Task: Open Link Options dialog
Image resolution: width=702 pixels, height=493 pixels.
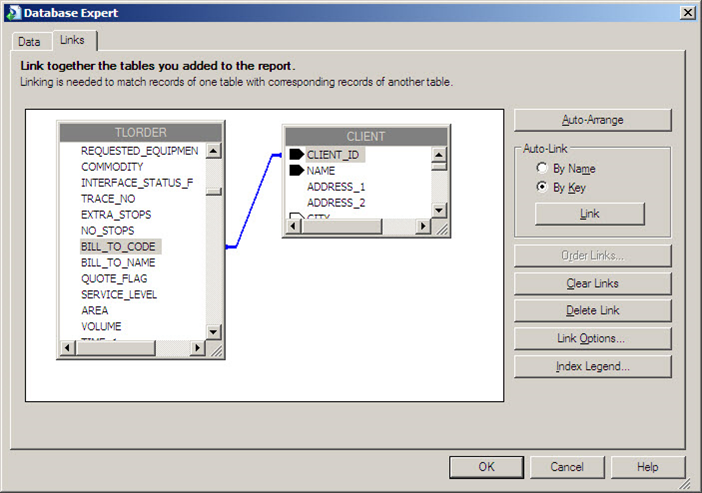Action: 592,338
